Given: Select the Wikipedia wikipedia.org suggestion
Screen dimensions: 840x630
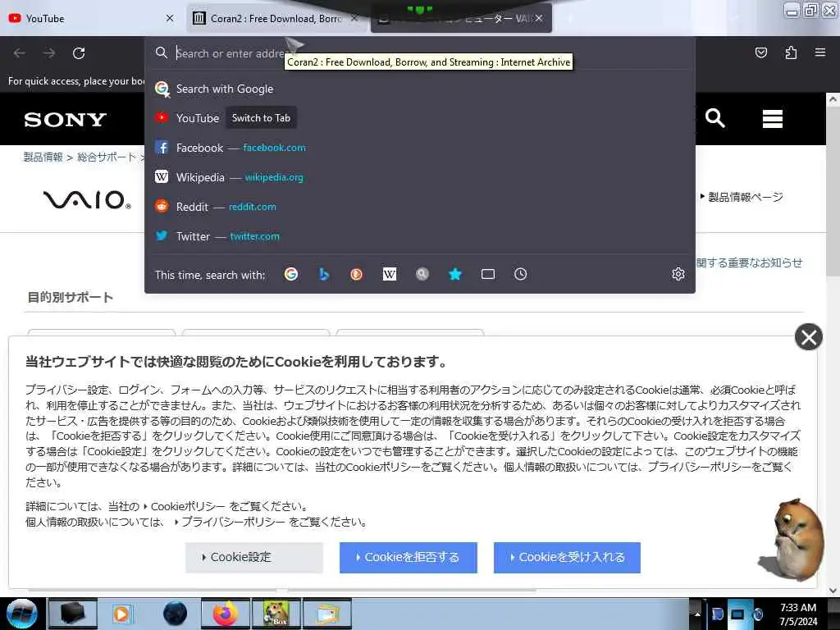Looking at the screenshot, I should pyautogui.click(x=420, y=177).
